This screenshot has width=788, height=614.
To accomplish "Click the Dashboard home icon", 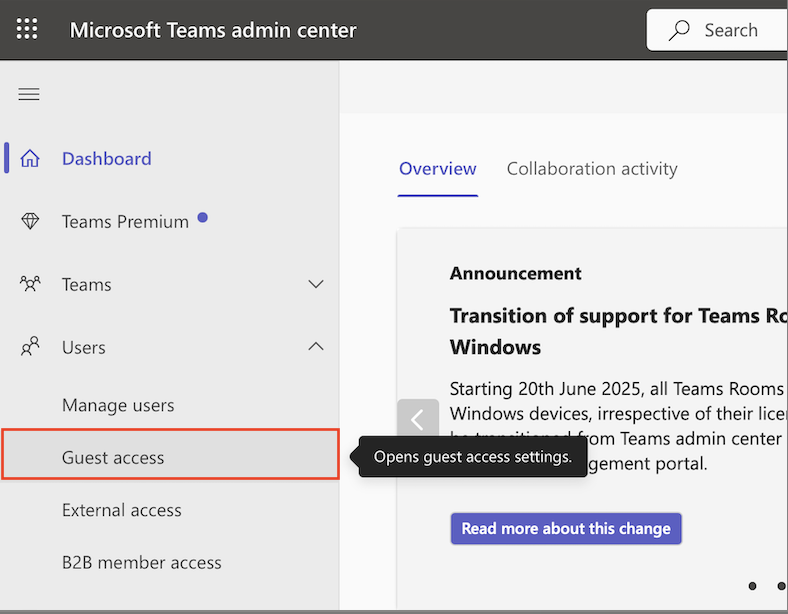I will point(30,159).
